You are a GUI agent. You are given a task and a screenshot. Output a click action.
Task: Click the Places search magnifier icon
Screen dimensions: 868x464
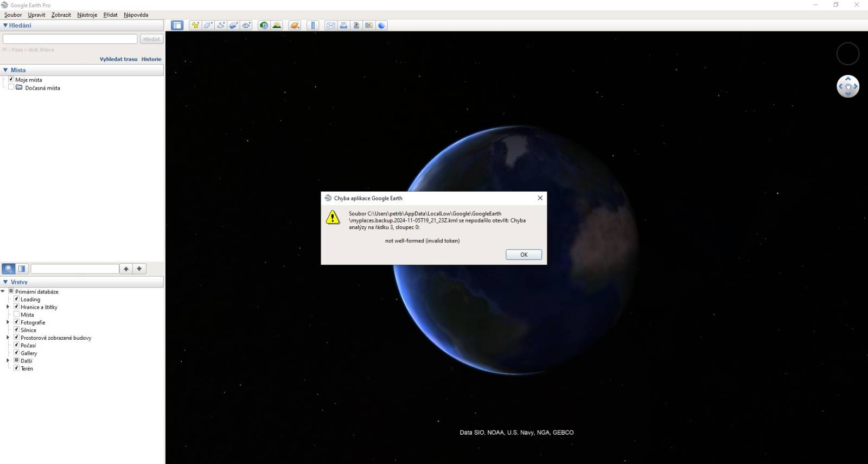click(x=9, y=269)
